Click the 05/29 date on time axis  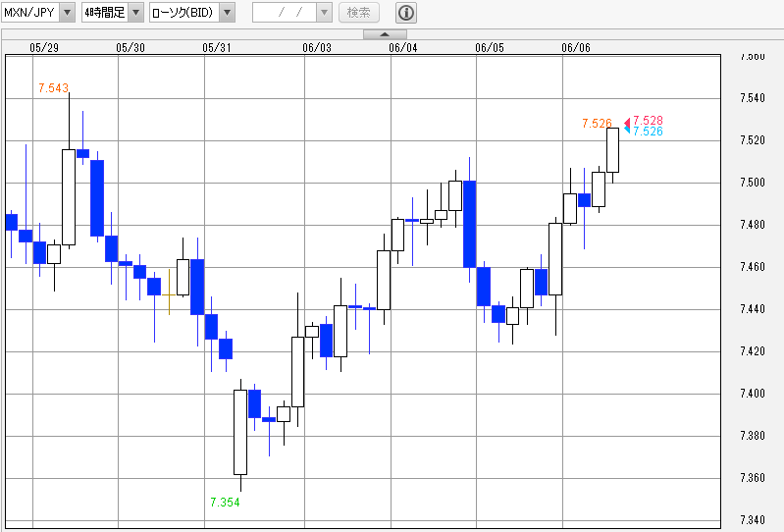coord(44,47)
